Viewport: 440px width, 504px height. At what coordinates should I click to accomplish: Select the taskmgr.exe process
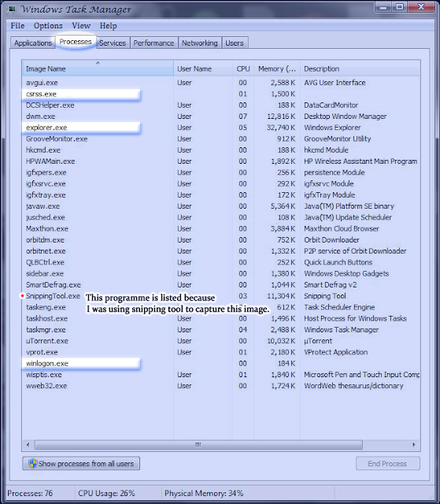[221, 330]
